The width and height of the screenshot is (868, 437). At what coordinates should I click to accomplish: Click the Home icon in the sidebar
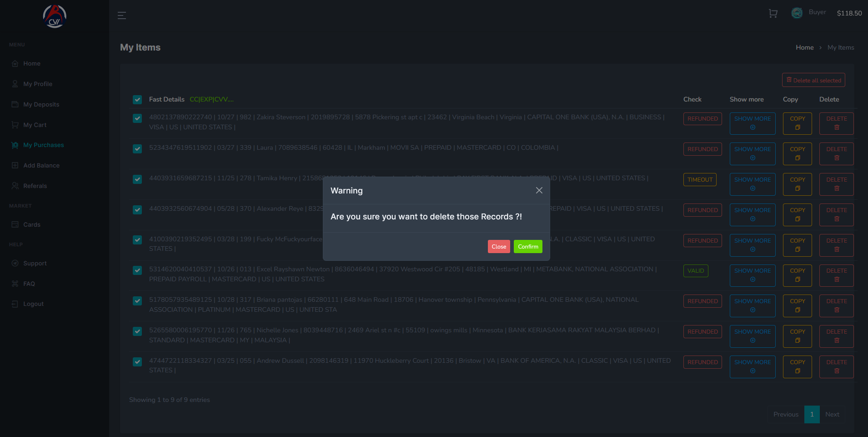[15, 64]
